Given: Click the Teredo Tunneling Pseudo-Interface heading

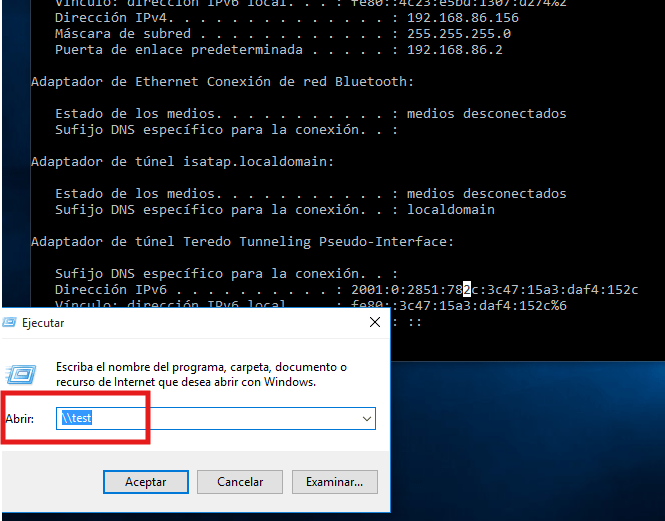Looking at the screenshot, I should [242, 241].
